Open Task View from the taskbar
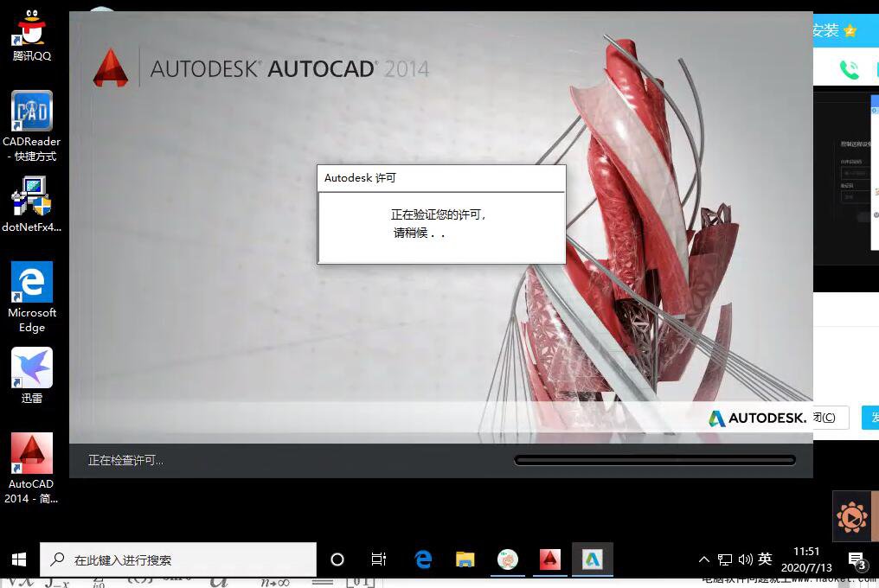This screenshot has width=879, height=588. click(379, 559)
